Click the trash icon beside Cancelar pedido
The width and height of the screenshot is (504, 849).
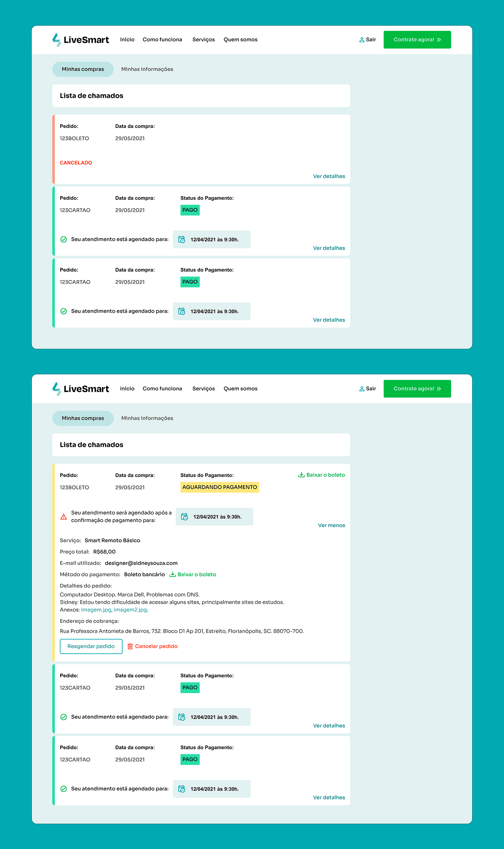pyautogui.click(x=130, y=646)
